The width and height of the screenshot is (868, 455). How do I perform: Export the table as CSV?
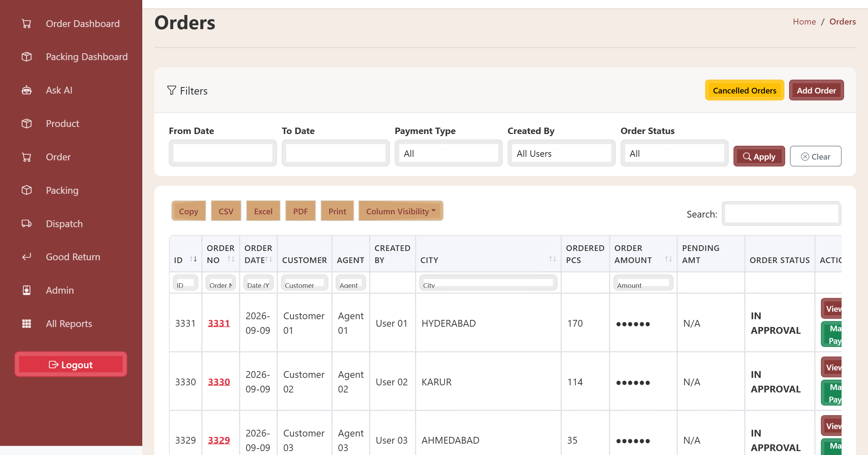226,211
